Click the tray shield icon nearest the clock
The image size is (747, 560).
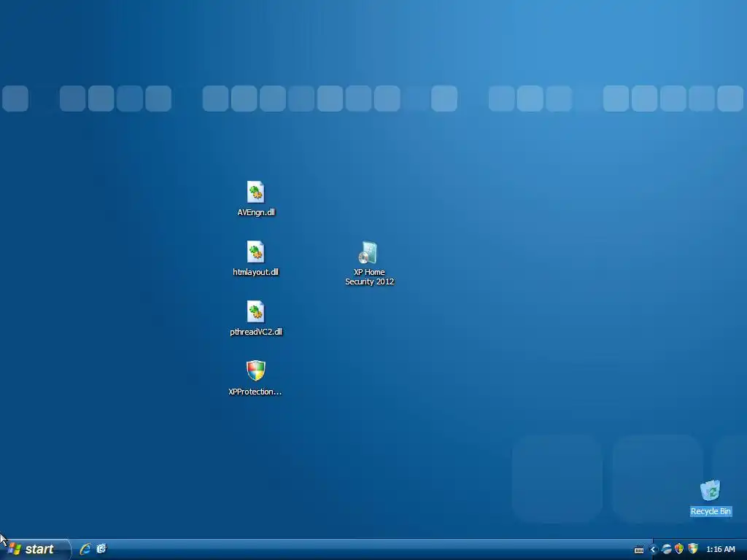point(693,549)
